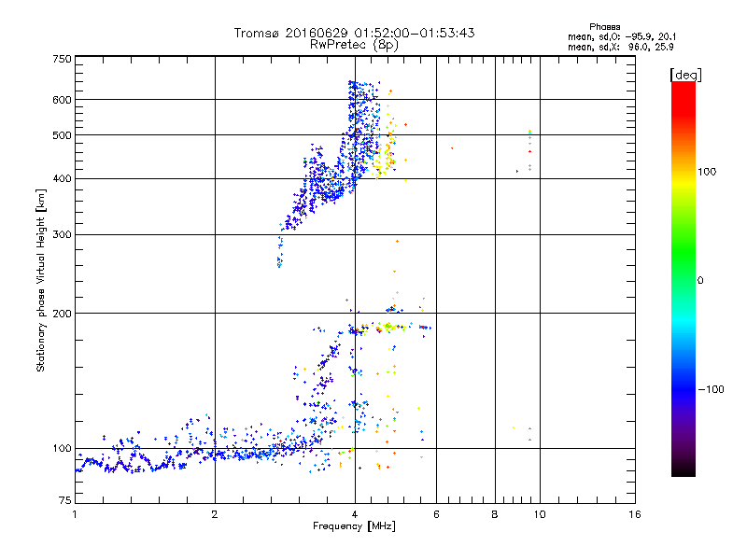The width and height of the screenshot is (747, 560).
Task: Click the y-axis label '300'
Action: point(62,235)
